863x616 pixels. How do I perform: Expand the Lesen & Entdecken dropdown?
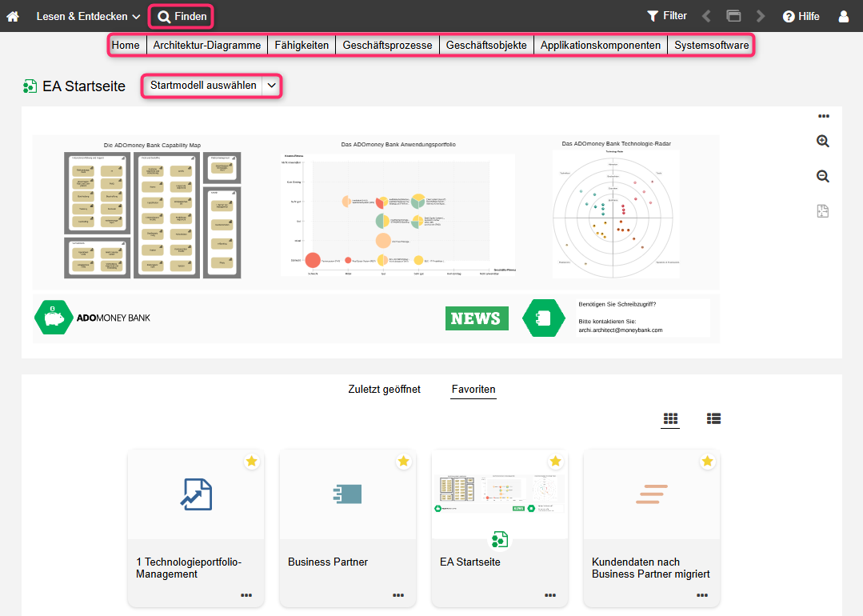[88, 16]
